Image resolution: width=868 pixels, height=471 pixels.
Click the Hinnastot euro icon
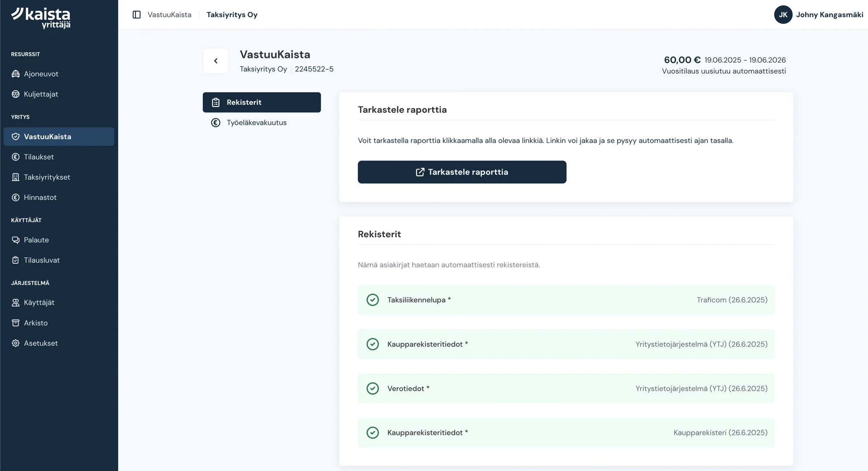click(16, 198)
